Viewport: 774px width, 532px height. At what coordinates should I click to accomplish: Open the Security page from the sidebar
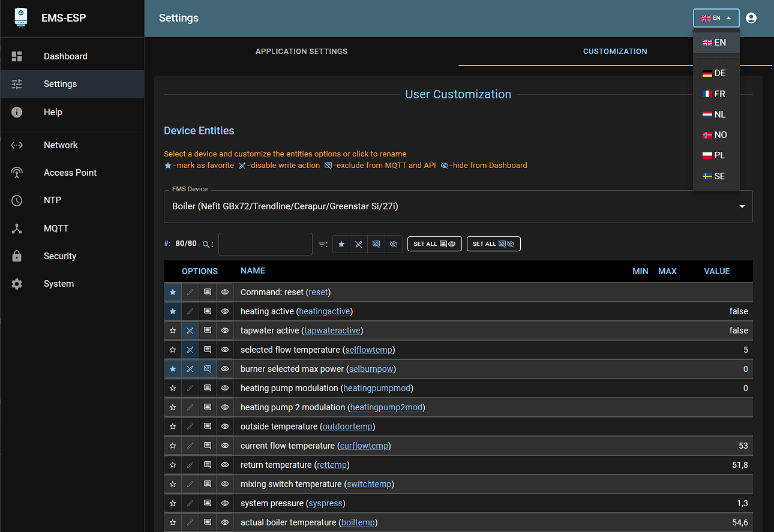coord(59,256)
